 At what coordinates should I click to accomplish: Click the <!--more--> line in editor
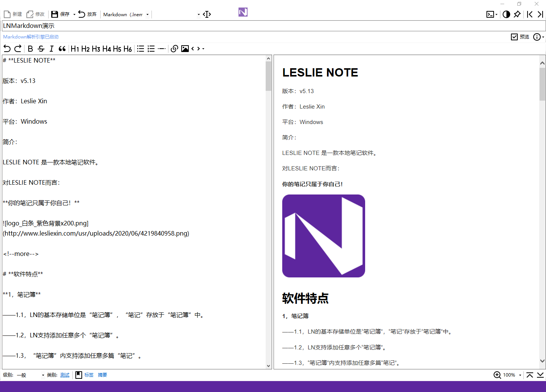[21, 254]
